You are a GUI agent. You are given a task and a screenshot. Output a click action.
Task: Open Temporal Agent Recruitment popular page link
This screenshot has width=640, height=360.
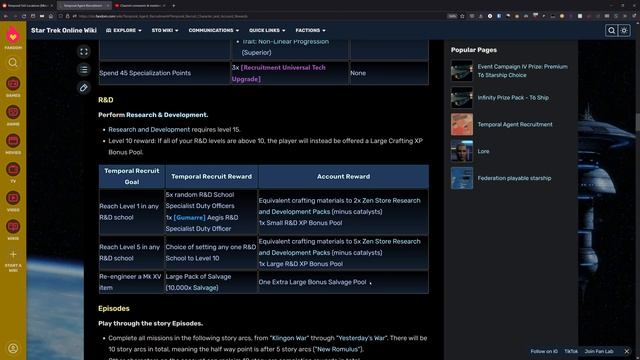click(x=515, y=124)
